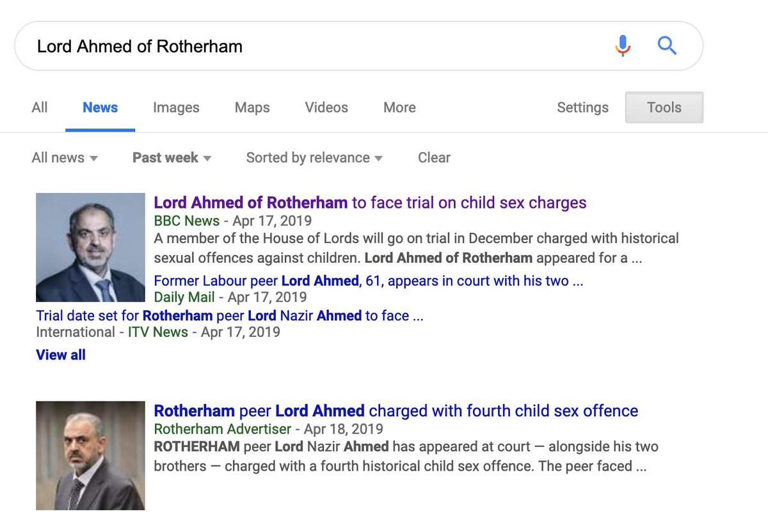Image resolution: width=768 pixels, height=532 pixels.
Task: Click the search box with Lord Ahmed query
Action: [358, 46]
